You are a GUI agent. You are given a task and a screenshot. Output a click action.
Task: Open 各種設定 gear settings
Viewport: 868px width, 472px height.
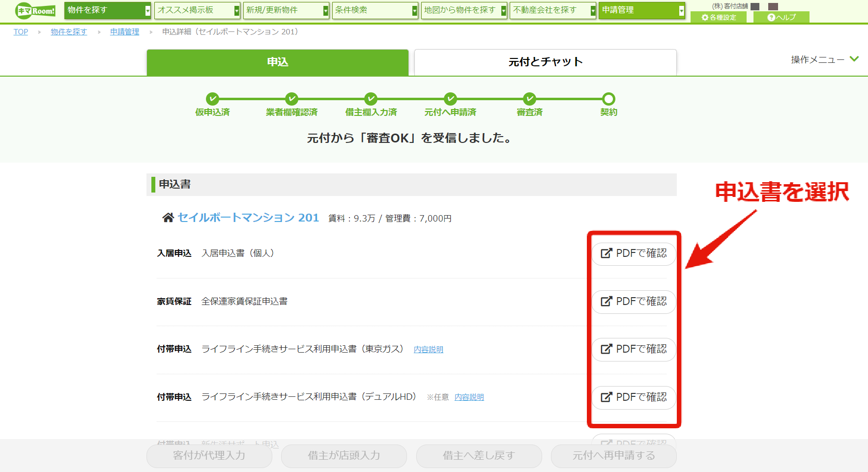point(719,17)
